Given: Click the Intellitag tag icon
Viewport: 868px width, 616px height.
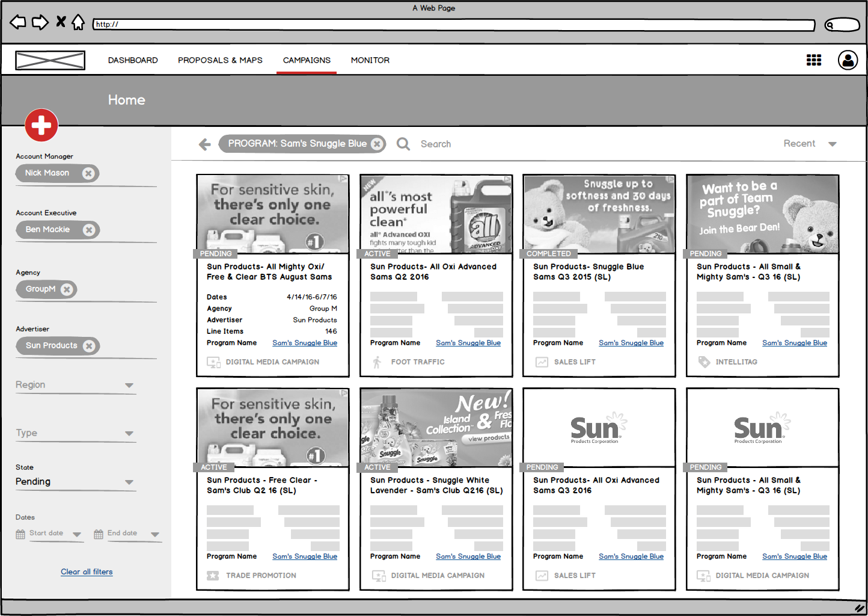Looking at the screenshot, I should pyautogui.click(x=704, y=362).
